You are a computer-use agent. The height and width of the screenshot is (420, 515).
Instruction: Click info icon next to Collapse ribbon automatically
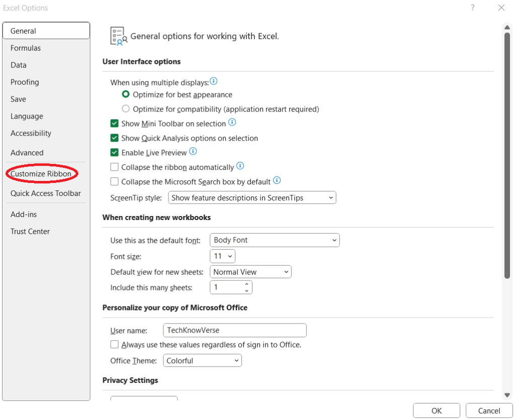coord(240,166)
